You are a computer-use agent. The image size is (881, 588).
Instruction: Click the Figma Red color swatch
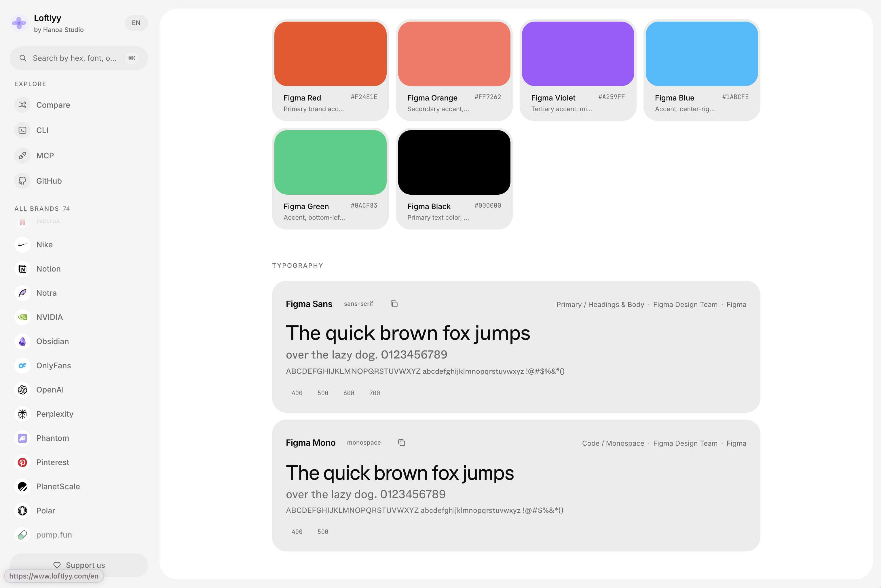tap(330, 54)
